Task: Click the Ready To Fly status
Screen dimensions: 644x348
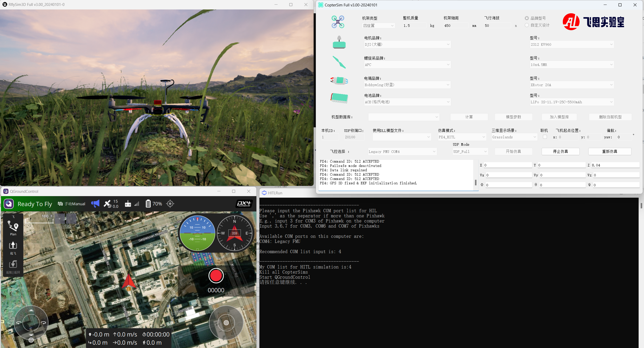Action: pos(35,204)
